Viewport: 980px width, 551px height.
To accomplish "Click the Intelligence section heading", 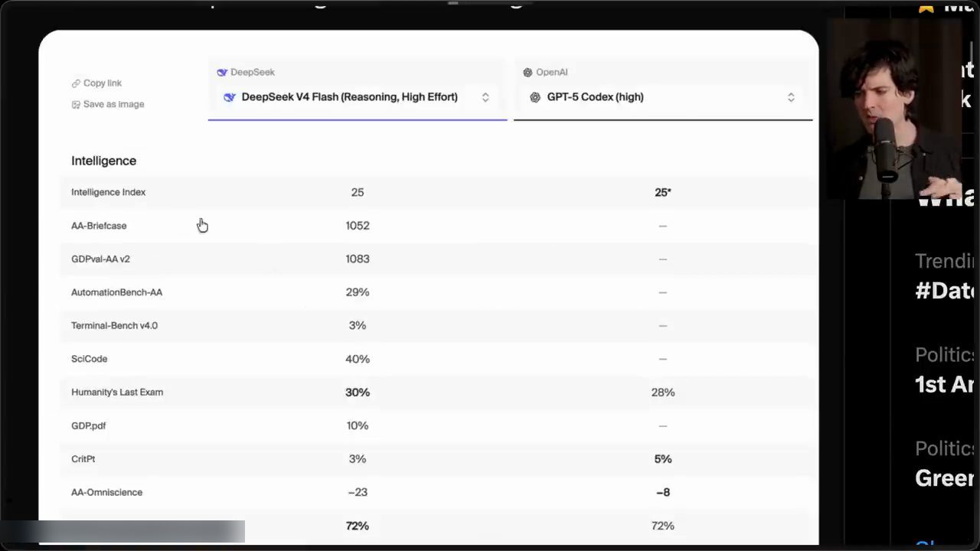I will (x=103, y=161).
